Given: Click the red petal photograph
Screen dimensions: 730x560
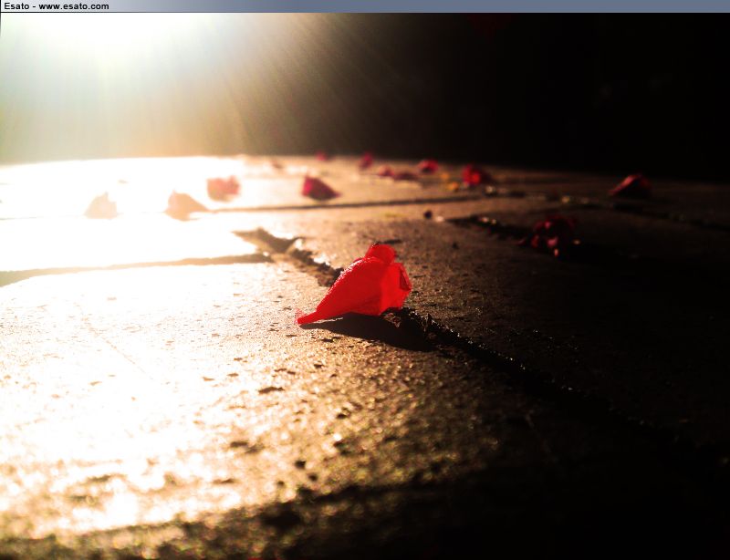Looking at the screenshot, I should point(365,286).
